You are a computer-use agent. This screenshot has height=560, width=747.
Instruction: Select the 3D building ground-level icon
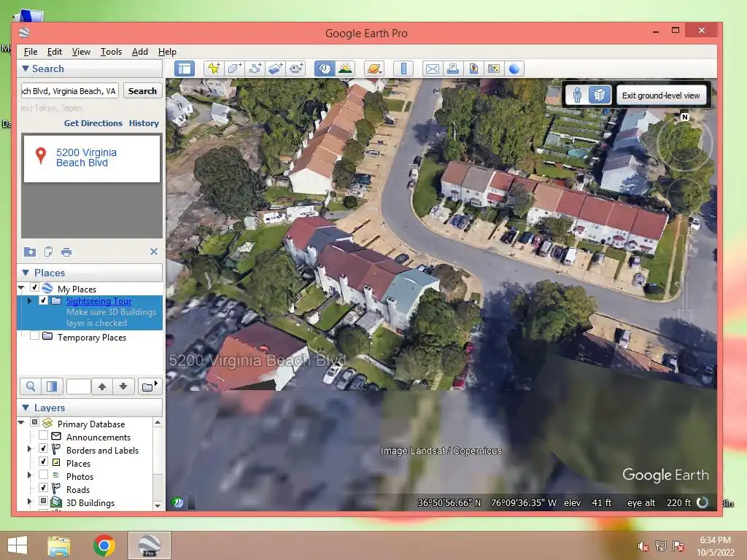[x=600, y=96]
